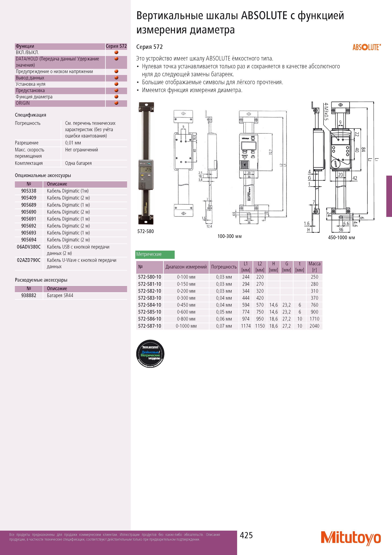Click page number 425
The height and width of the screenshot is (555, 392).
click(x=246, y=535)
